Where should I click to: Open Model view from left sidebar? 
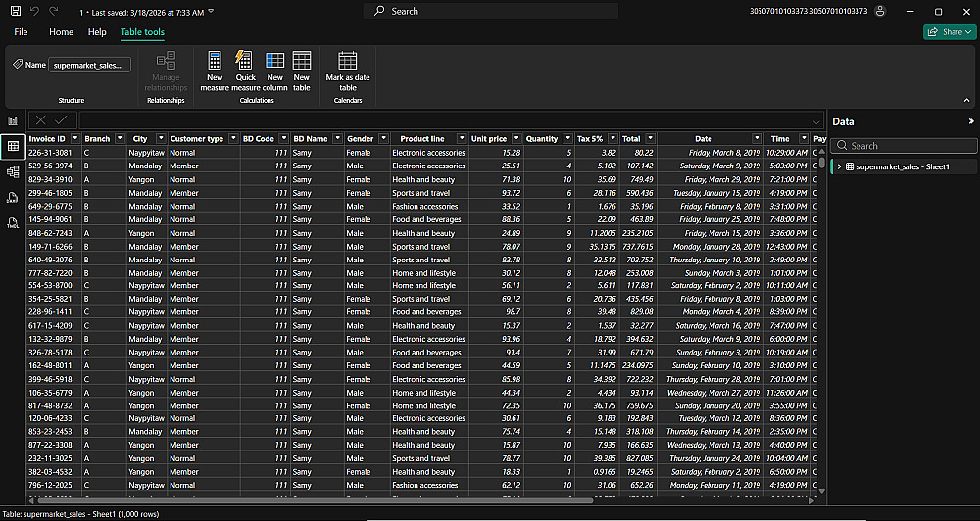(13, 171)
